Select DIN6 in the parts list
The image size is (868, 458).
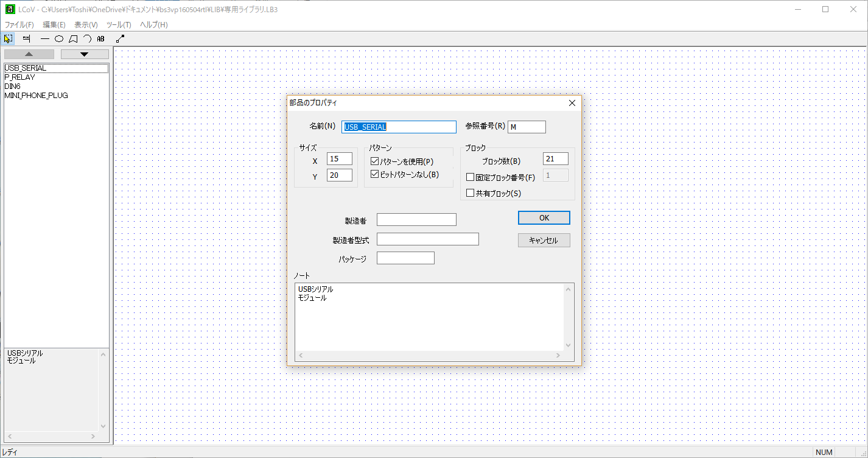click(x=13, y=86)
